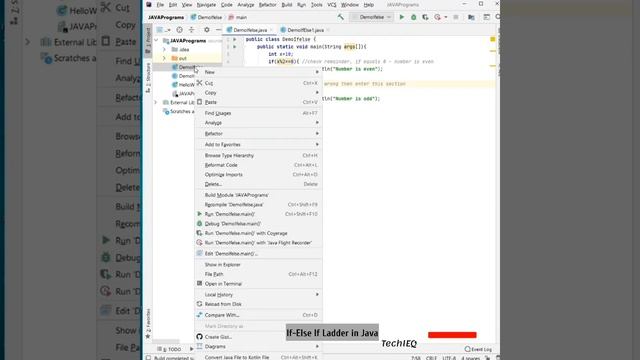This screenshot has height=360, width=640.
Task: Click the expand/collapse all icon in Project panel
Action: 191,30
